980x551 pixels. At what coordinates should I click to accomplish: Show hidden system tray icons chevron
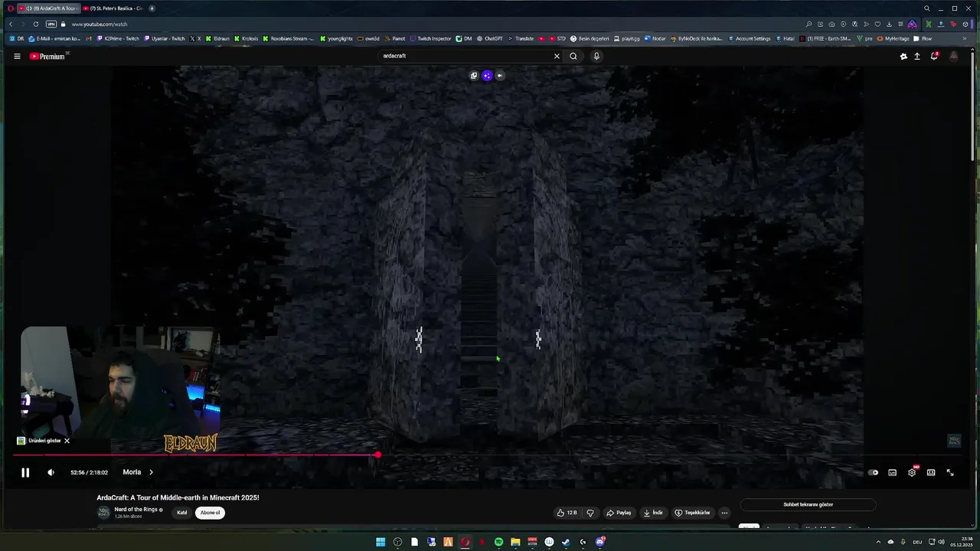[878, 542]
